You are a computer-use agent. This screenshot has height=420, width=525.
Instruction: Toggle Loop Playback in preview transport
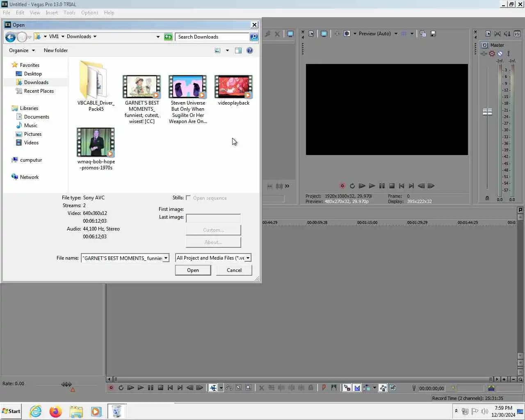click(352, 186)
